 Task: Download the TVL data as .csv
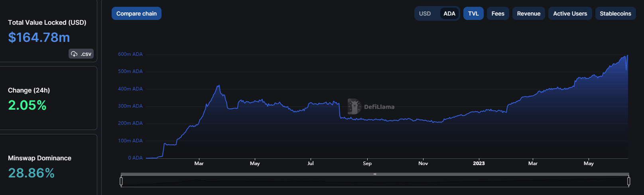coord(81,54)
